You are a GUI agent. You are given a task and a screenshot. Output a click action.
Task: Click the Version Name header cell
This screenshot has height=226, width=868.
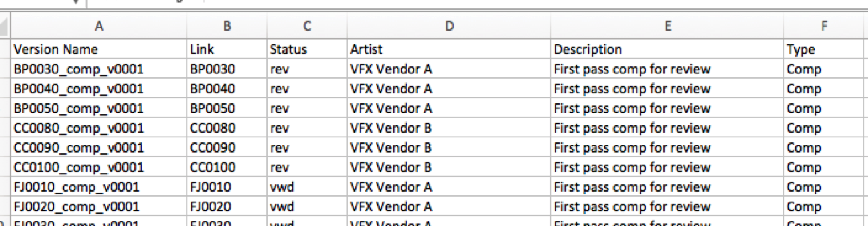click(56, 49)
